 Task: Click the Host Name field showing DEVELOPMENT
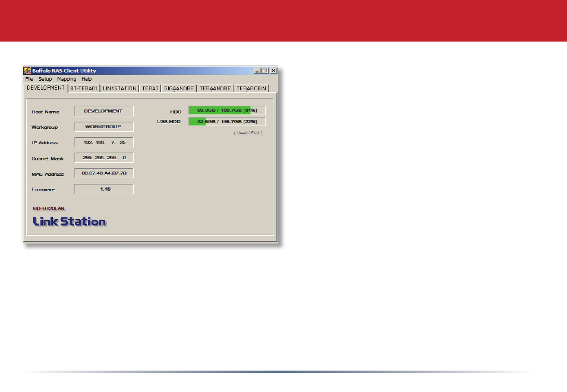pos(104,111)
